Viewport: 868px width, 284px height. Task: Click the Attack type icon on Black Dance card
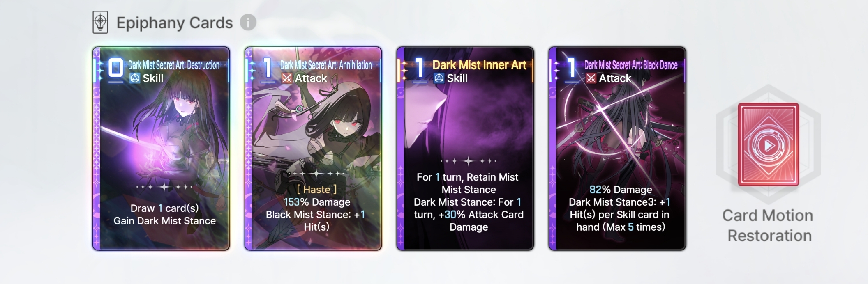point(591,78)
